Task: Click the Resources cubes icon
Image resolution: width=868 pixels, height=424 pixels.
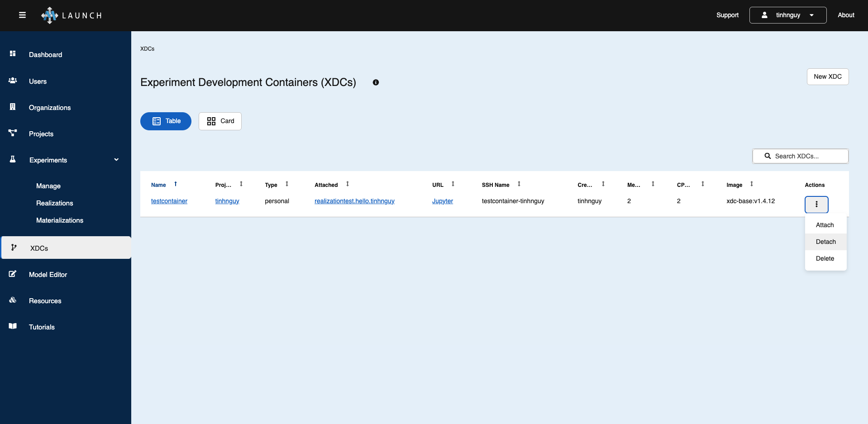Action: (x=13, y=300)
